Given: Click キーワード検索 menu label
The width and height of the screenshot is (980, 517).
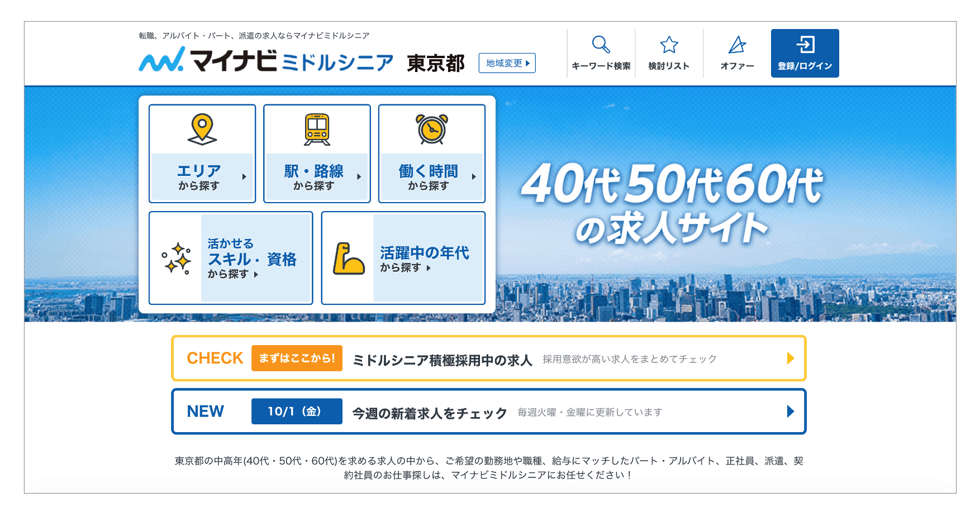Looking at the screenshot, I should point(601,66).
